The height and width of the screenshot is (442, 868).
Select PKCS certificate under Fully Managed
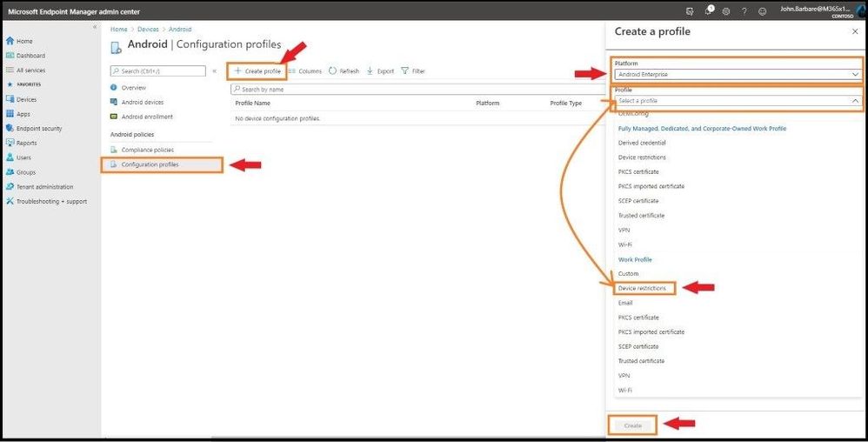(x=638, y=171)
